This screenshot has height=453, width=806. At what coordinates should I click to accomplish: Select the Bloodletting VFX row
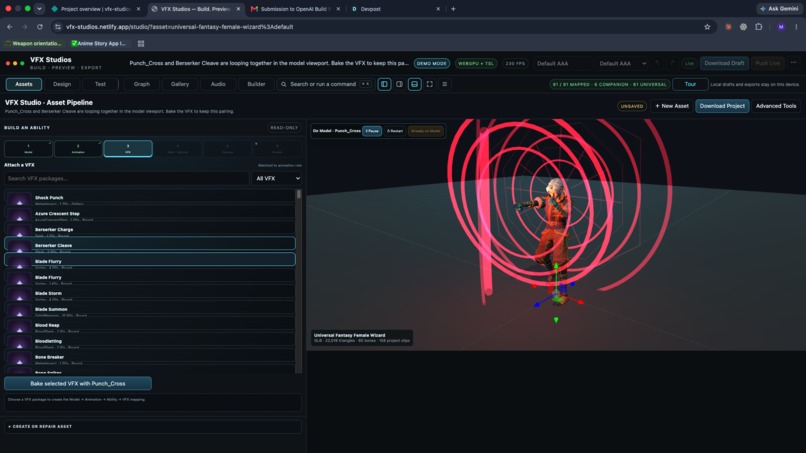(x=150, y=341)
